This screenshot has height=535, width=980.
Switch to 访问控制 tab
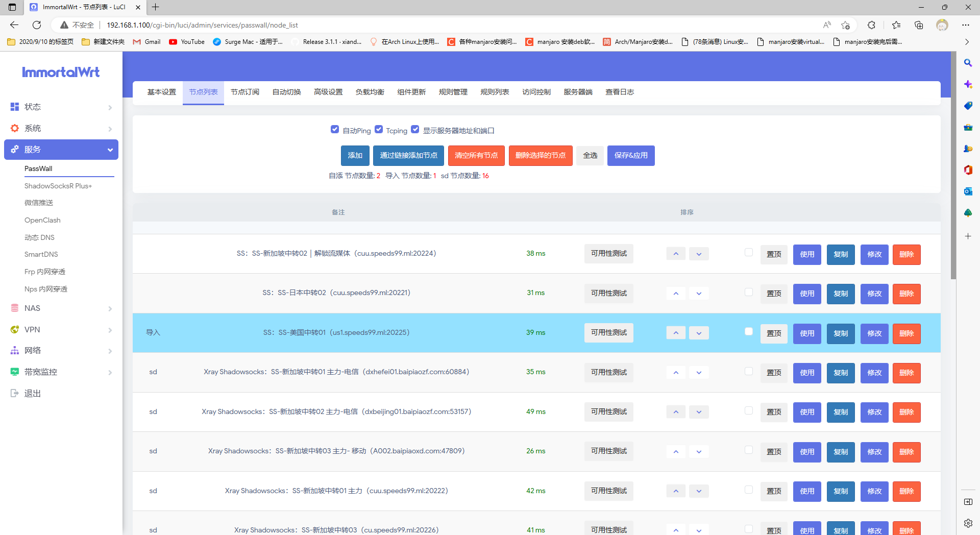point(536,92)
